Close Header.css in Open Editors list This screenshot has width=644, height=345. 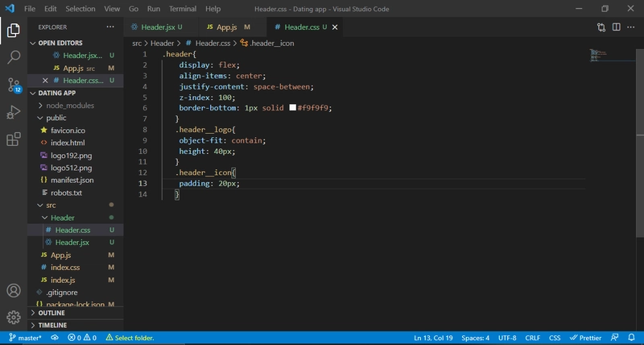pyautogui.click(x=45, y=81)
